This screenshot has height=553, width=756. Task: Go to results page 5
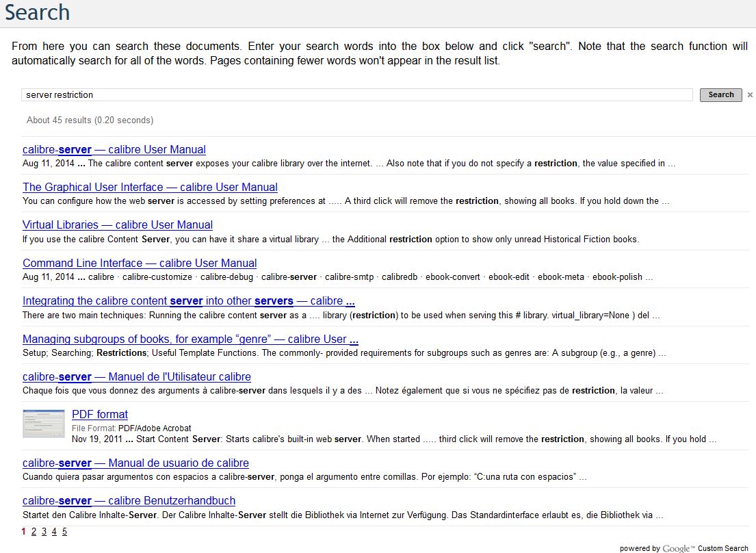(x=64, y=531)
